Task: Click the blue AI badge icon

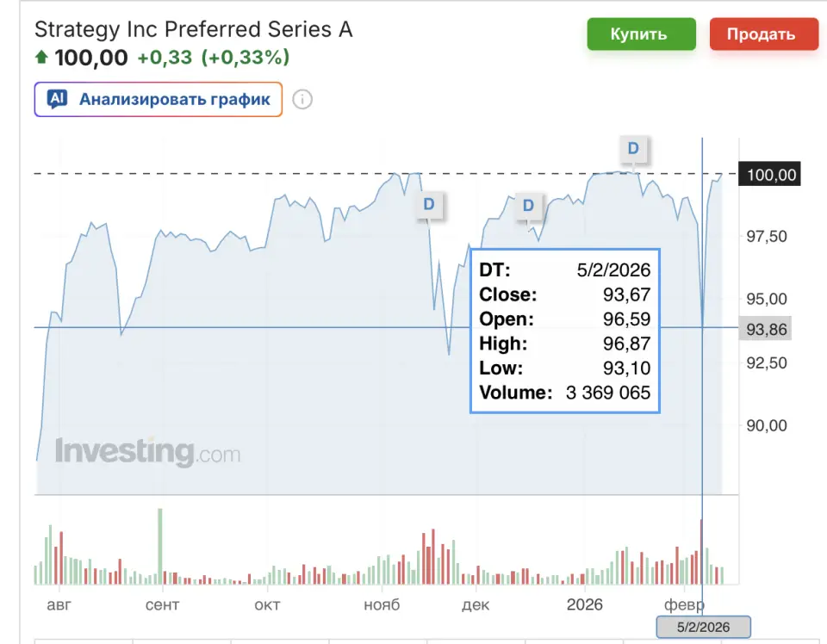Action: pyautogui.click(x=56, y=99)
